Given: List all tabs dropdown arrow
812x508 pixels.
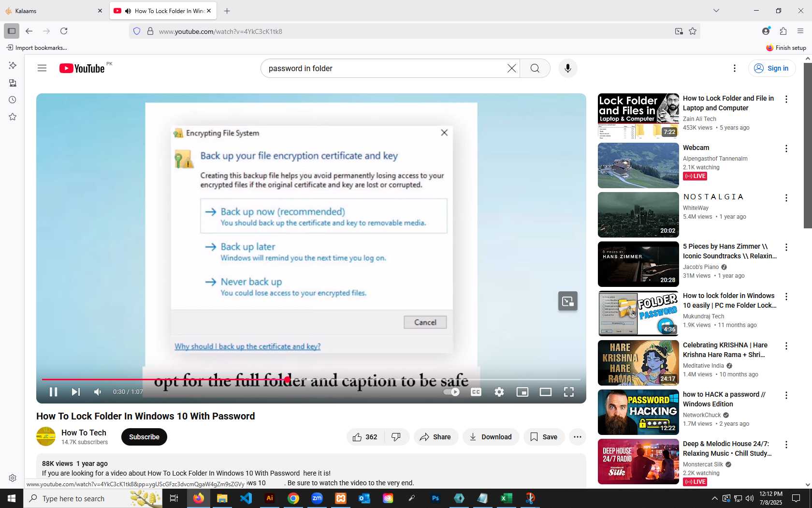Looking at the screenshot, I should coord(716,11).
